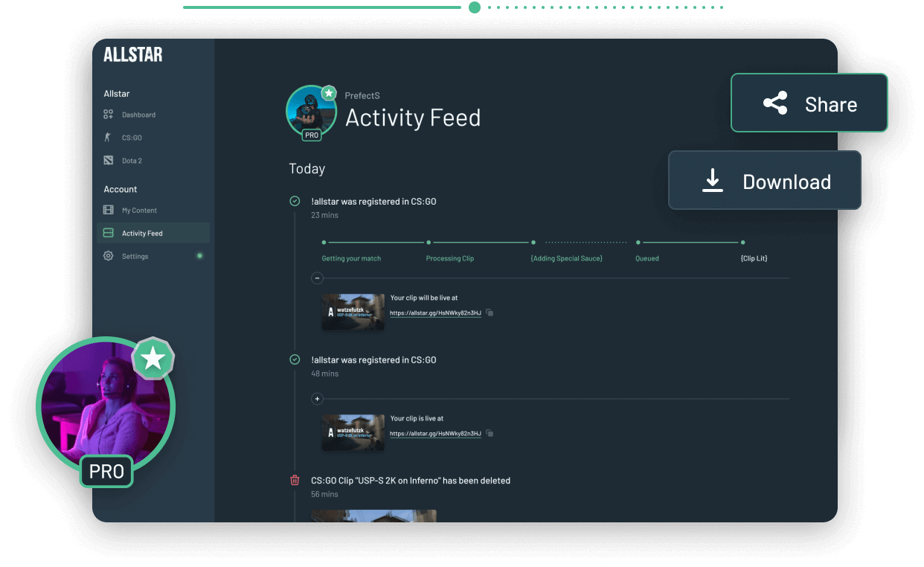
Task: Expand the second activity with plus button
Action: [x=317, y=400]
